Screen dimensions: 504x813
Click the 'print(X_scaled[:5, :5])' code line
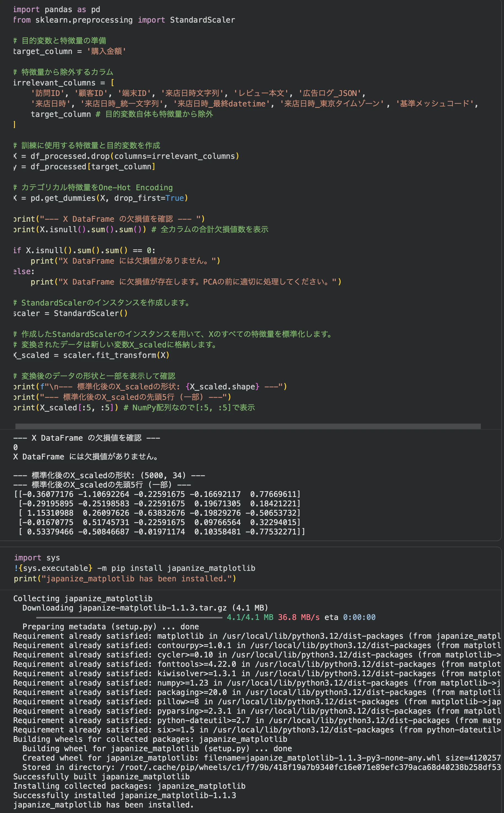pyautogui.click(x=66, y=408)
